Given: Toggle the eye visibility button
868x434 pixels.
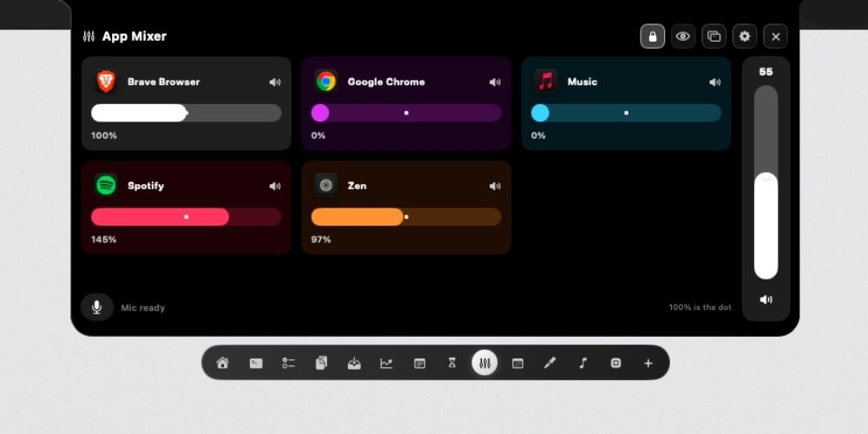Looking at the screenshot, I should [683, 36].
